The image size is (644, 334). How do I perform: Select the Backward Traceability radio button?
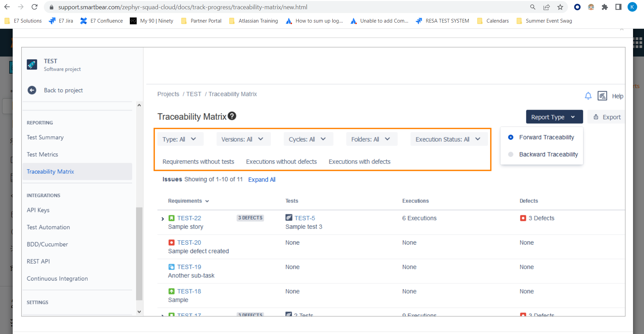511,154
